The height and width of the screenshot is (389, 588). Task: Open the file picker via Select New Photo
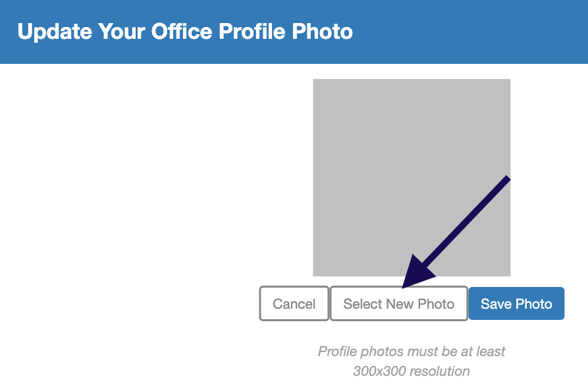click(x=399, y=303)
